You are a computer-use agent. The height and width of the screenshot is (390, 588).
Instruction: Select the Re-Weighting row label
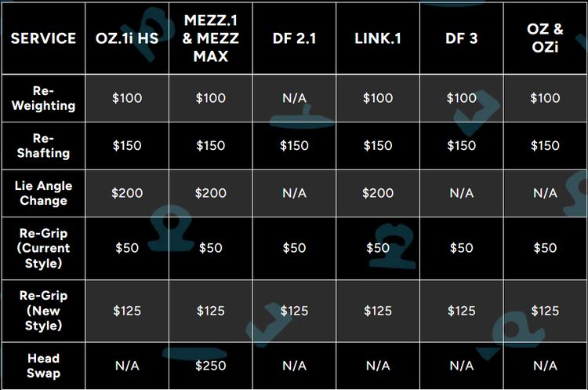[44, 98]
